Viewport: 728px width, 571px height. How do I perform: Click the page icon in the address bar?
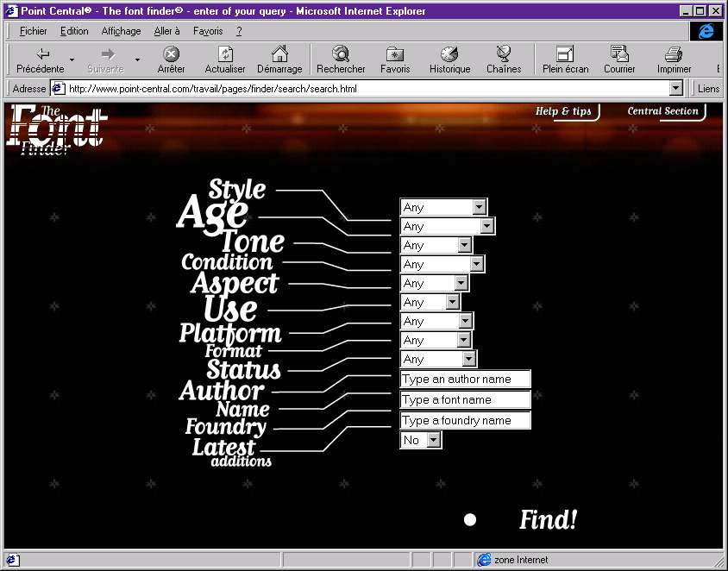click(58, 88)
